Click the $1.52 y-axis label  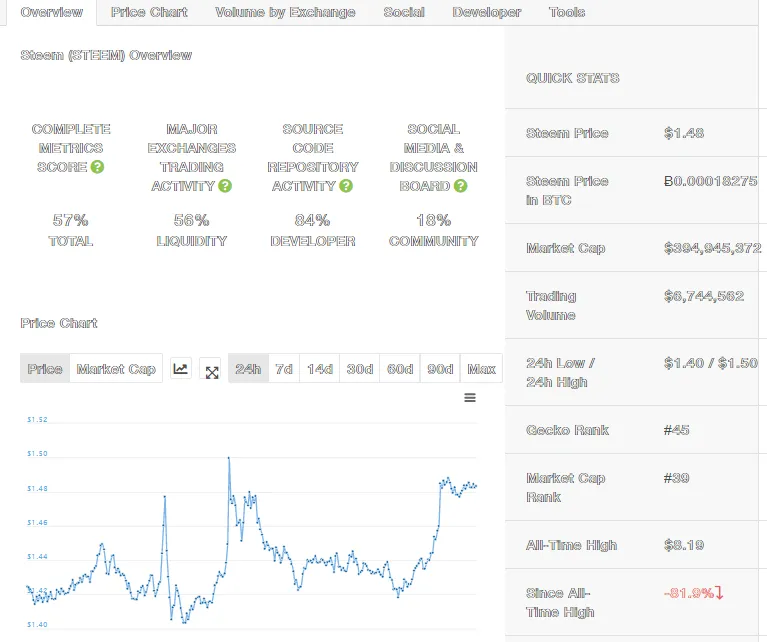tap(37, 419)
